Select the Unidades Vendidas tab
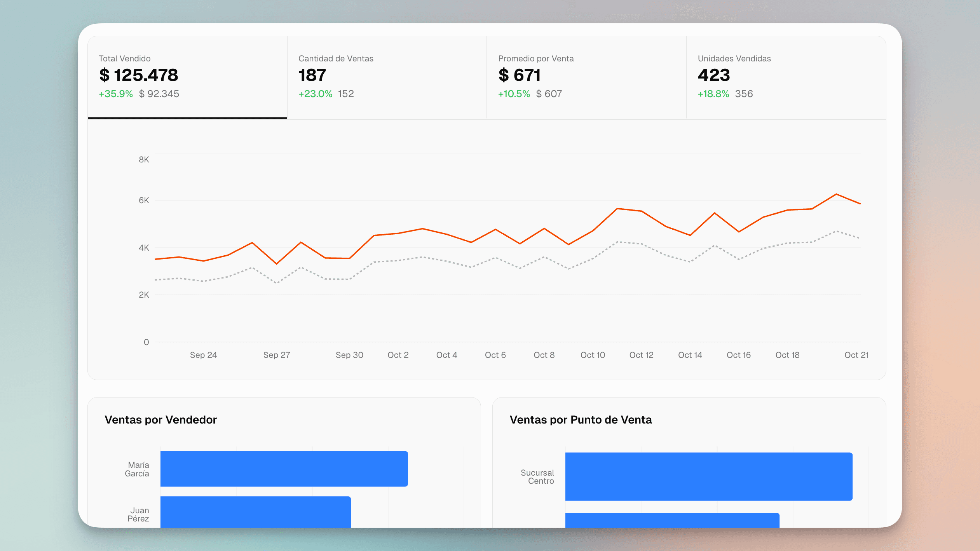Viewport: 980px width, 551px height. 786,77
